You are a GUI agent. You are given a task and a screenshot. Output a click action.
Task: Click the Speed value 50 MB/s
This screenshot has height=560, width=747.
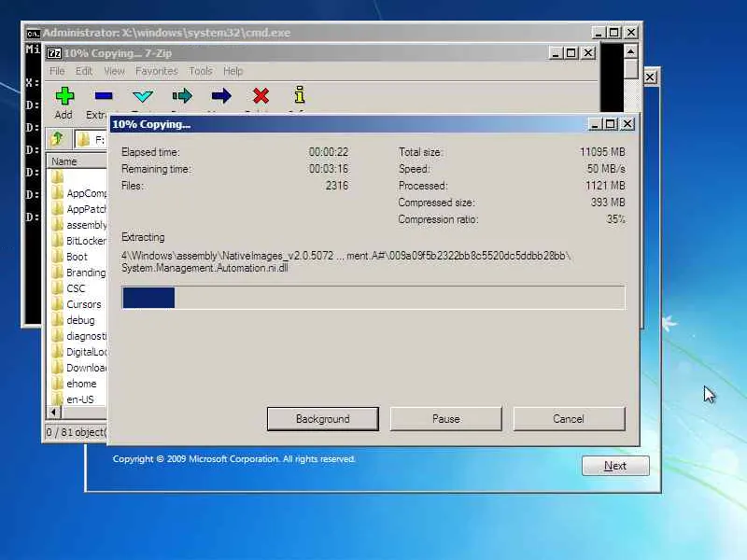pyautogui.click(x=606, y=169)
